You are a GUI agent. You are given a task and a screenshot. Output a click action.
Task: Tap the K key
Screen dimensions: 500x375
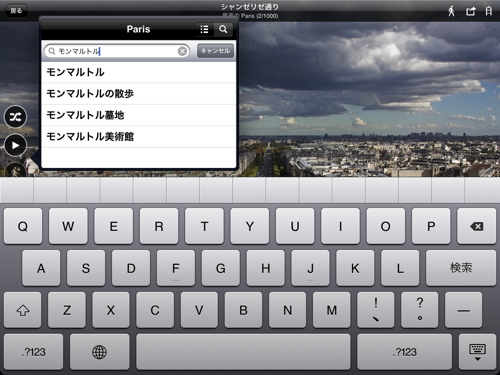(355, 268)
